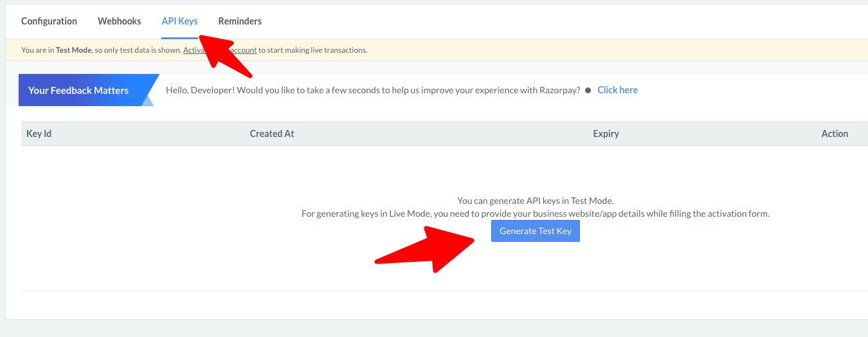Click the bold 'Test Mode' text in the notice
Image resolution: width=868 pixels, height=337 pixels.
73,50
